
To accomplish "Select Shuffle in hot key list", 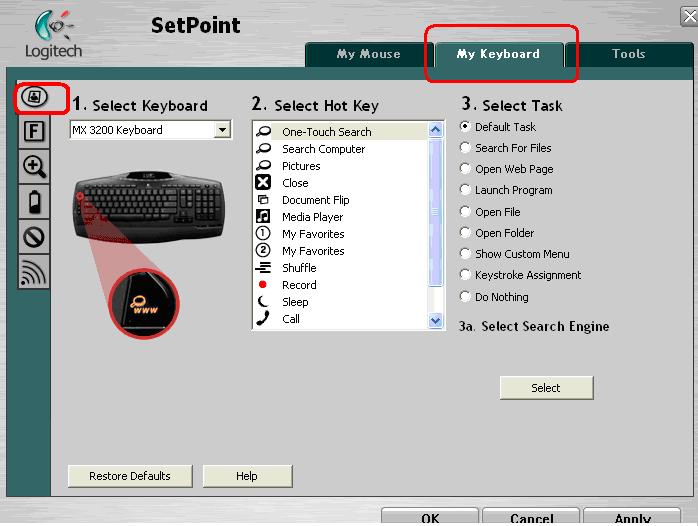I will [x=341, y=267].
